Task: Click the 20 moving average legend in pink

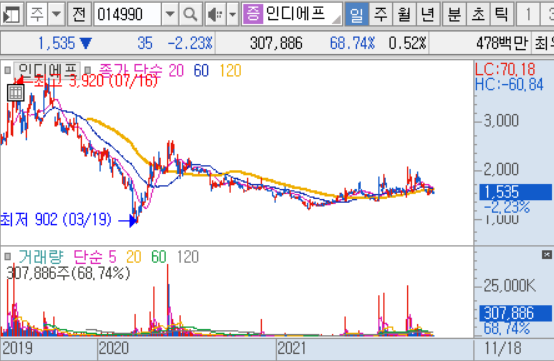Action: pos(176,71)
